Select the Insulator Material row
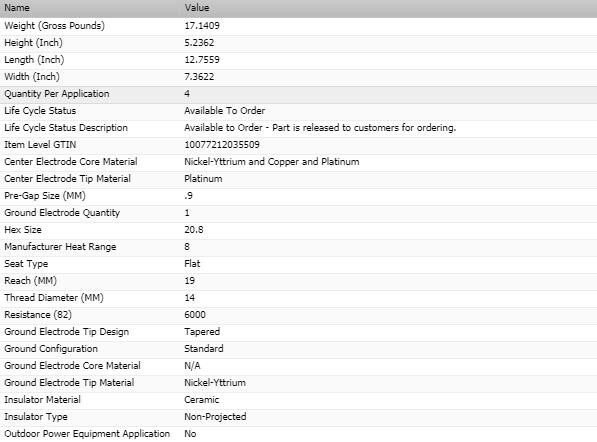This screenshot has height=442, width=597. 298,400
